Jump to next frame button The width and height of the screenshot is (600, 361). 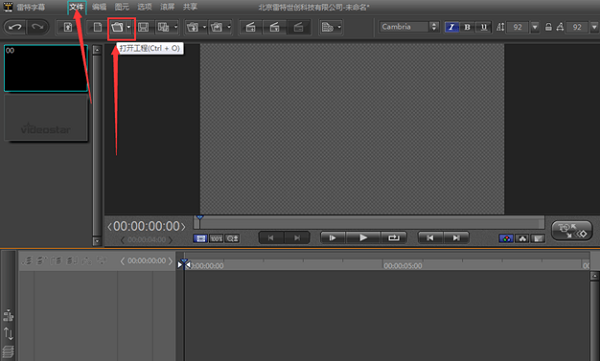tap(456, 238)
